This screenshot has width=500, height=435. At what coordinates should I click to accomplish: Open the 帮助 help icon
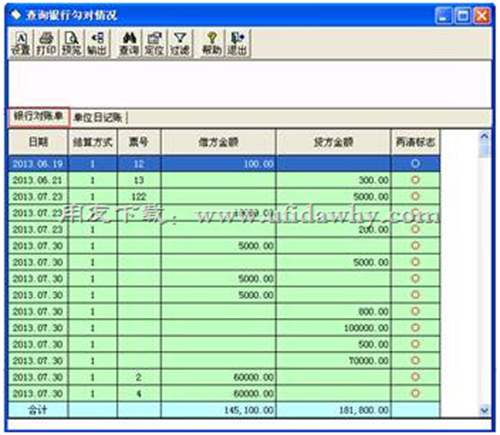[212, 43]
